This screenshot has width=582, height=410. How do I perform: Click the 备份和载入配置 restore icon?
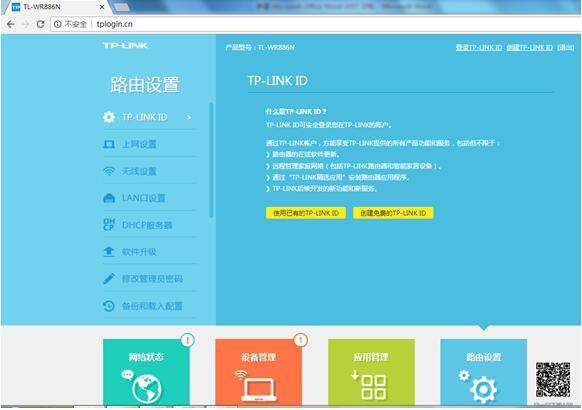109,306
